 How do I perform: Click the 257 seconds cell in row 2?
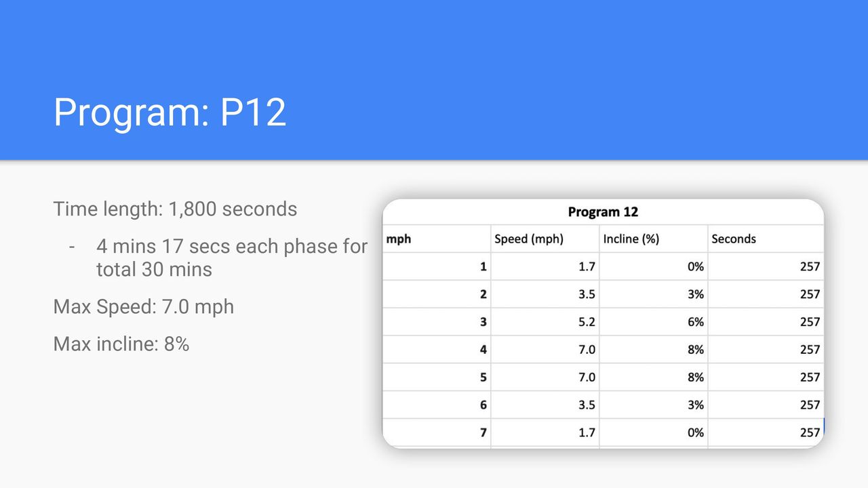click(x=766, y=294)
